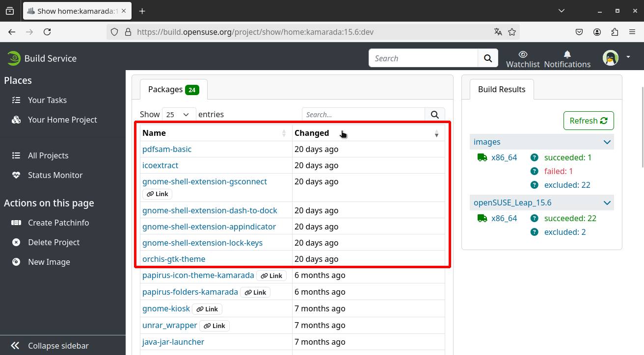Click Link badge beside gnome-kiosk
This screenshot has width=644, height=355.
(207, 309)
